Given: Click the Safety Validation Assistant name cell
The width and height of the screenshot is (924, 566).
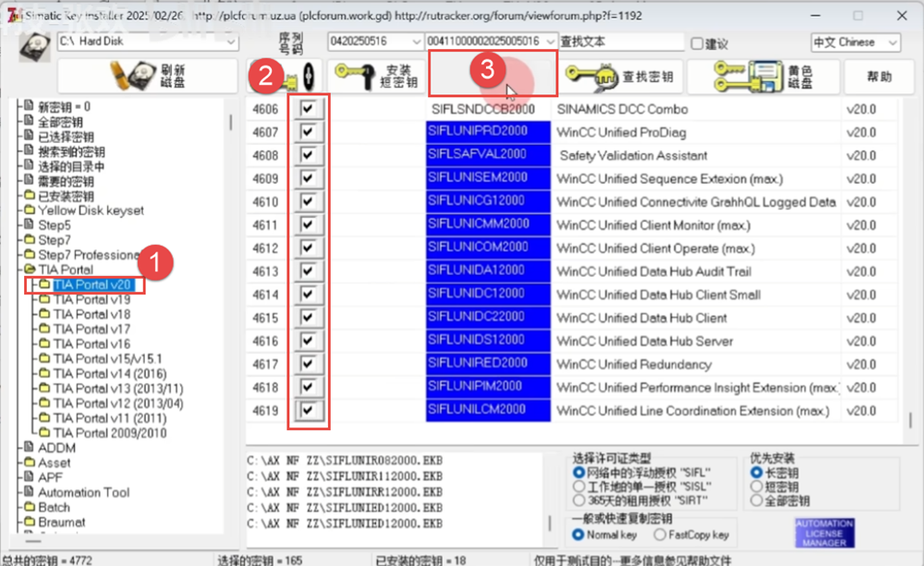Looking at the screenshot, I should pyautogui.click(x=634, y=155).
